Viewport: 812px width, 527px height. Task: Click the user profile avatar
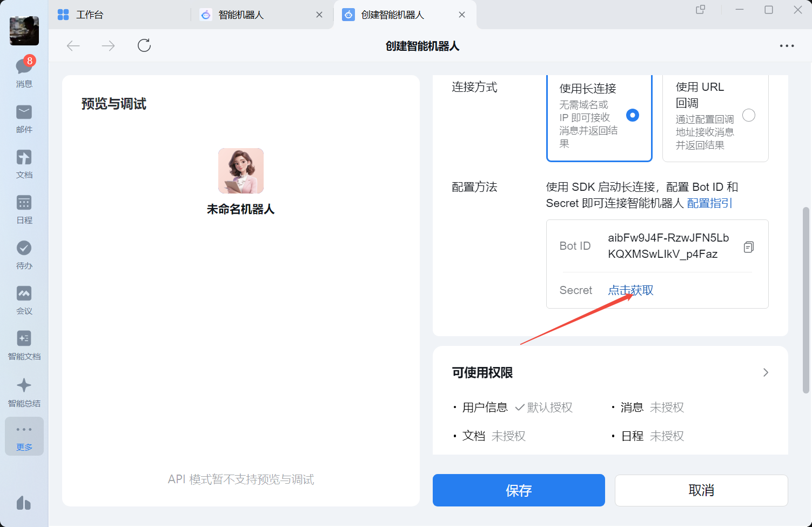[24, 31]
